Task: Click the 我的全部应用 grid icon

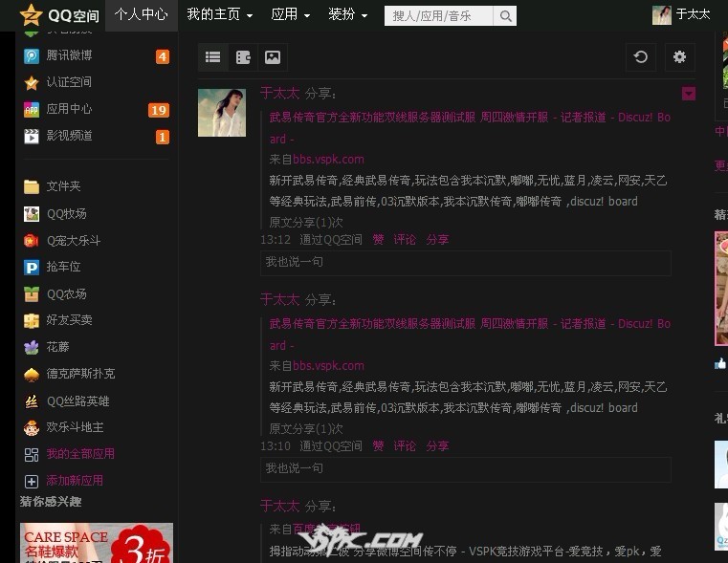Action: pos(32,454)
